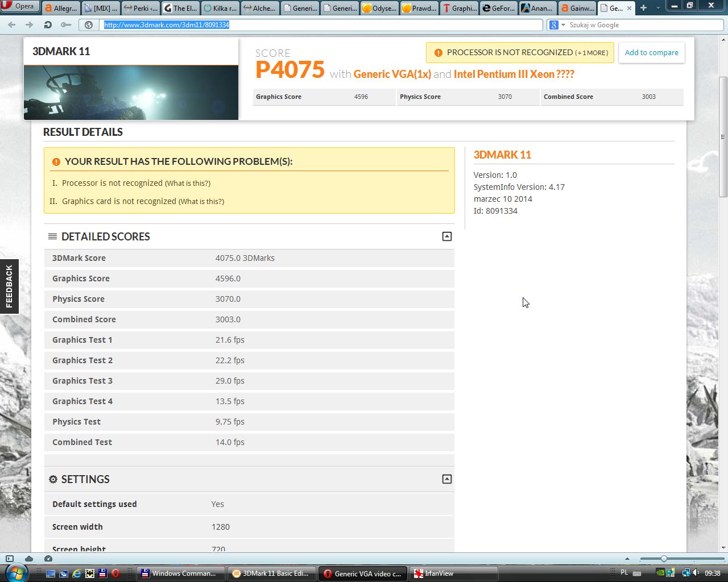Switch to IrfanView taskbar button
Screen dimensions: 728x582
point(454,573)
